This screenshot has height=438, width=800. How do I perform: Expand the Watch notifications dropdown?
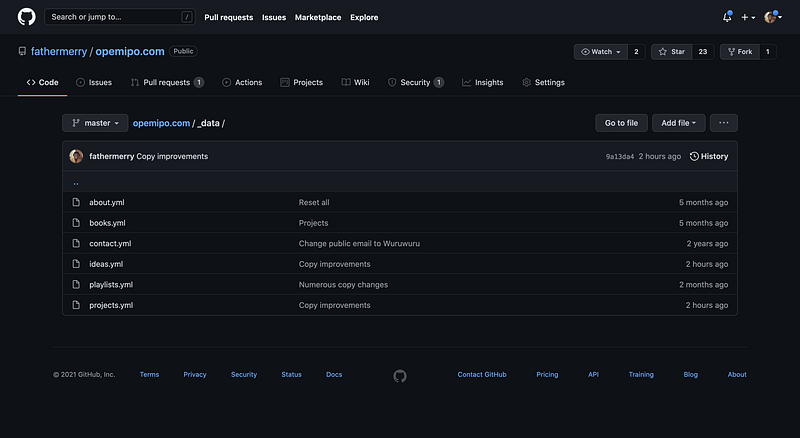600,51
